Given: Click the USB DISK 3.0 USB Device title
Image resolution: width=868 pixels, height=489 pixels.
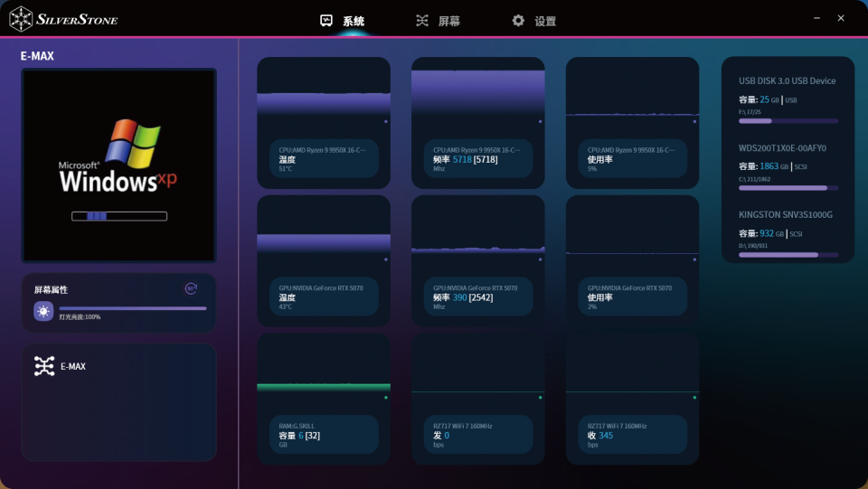Looking at the screenshot, I should pyautogui.click(x=787, y=80).
